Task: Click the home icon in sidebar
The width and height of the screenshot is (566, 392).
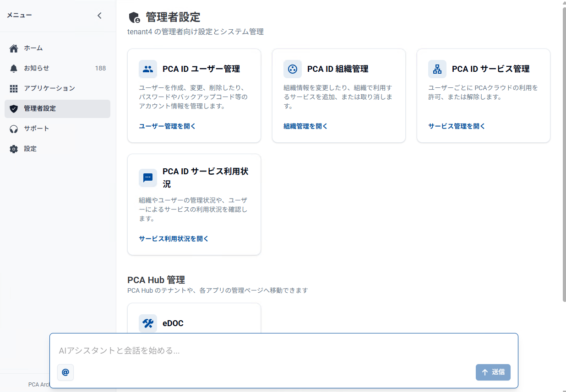Action: point(14,48)
